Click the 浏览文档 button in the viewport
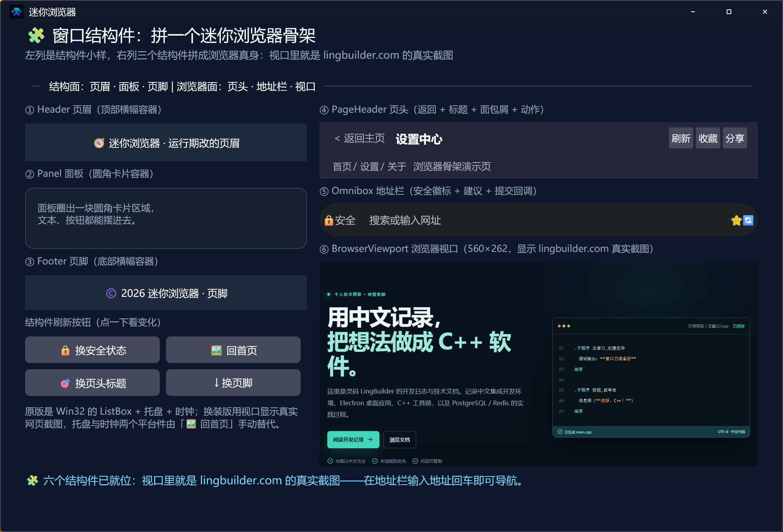This screenshot has width=783, height=532. [x=400, y=440]
